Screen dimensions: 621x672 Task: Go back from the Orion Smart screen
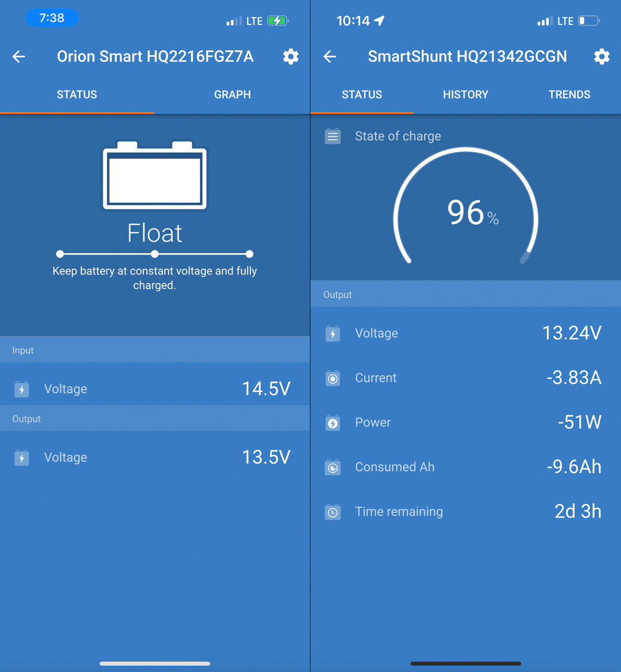click(19, 57)
